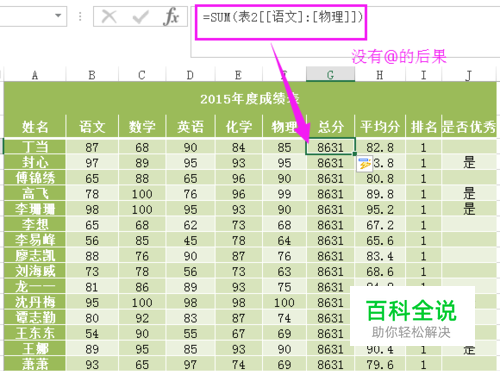Viewport: 500px width, 371px height.
Task: Click the AutoCorrect options lightning icon
Action: (x=365, y=164)
